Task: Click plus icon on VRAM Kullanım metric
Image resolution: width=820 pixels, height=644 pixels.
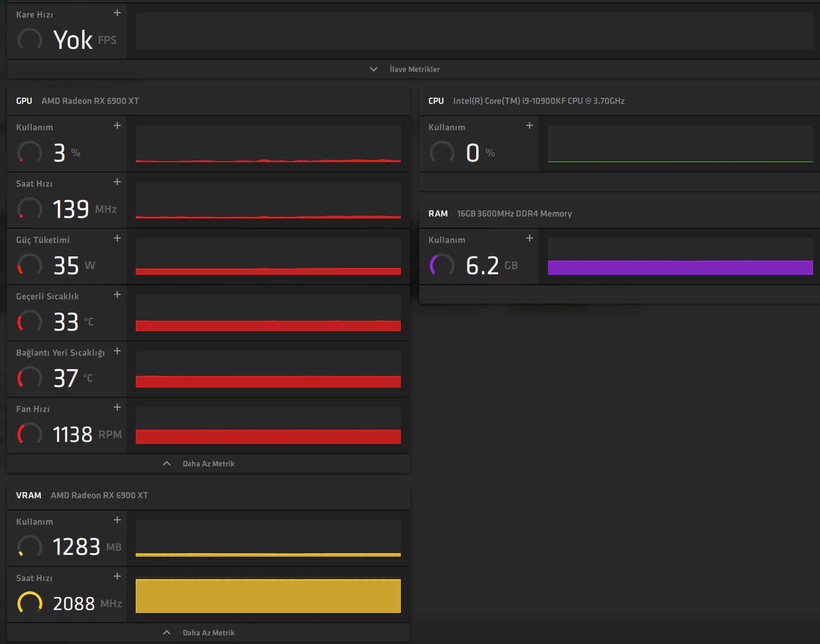Action: pyautogui.click(x=117, y=520)
